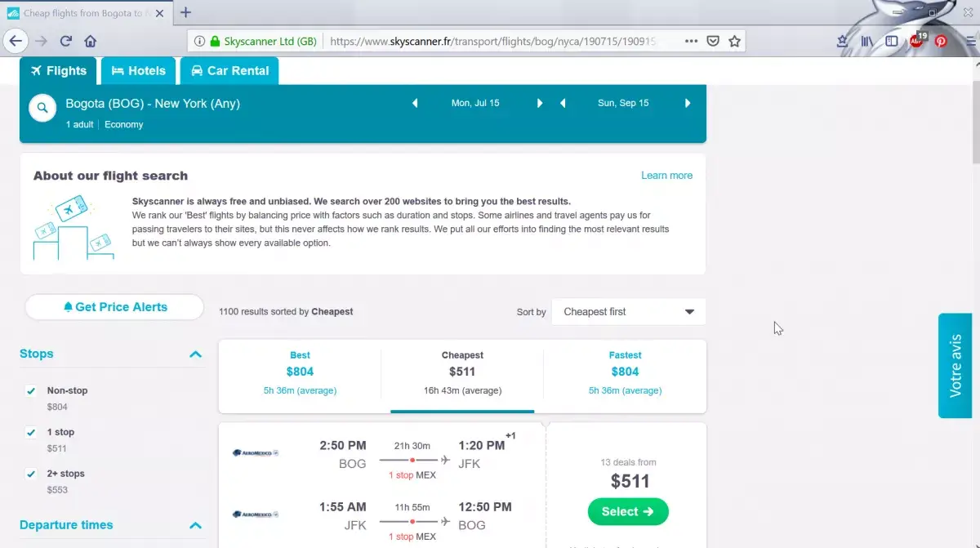Open the Firefox Library
The height and width of the screenshot is (548, 980).
coord(866,41)
